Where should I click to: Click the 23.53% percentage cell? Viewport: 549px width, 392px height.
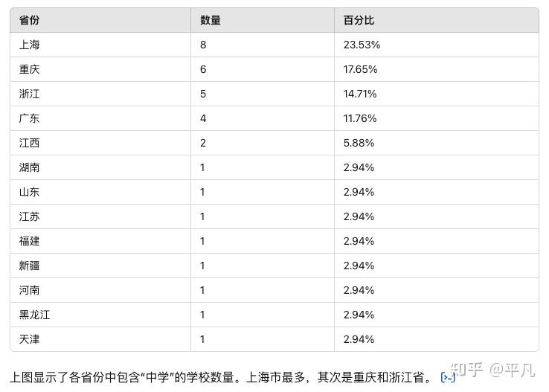[x=362, y=45]
